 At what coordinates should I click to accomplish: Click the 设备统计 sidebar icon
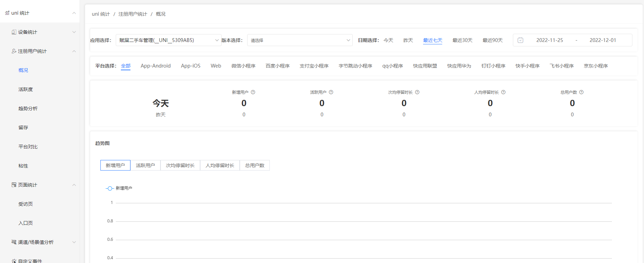(14, 32)
